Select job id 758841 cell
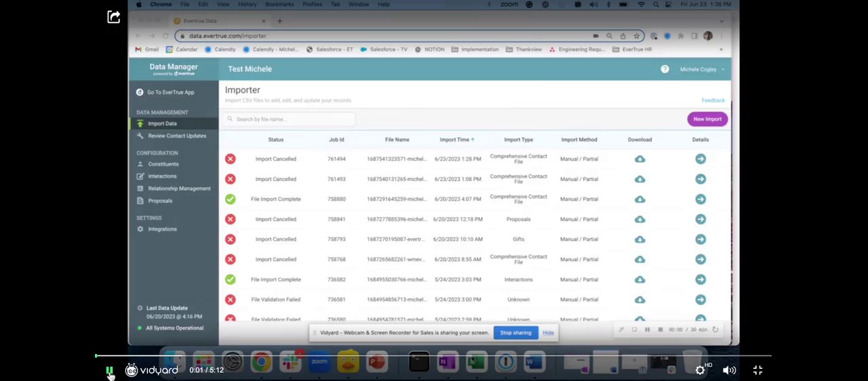The height and width of the screenshot is (381, 868). click(x=336, y=219)
